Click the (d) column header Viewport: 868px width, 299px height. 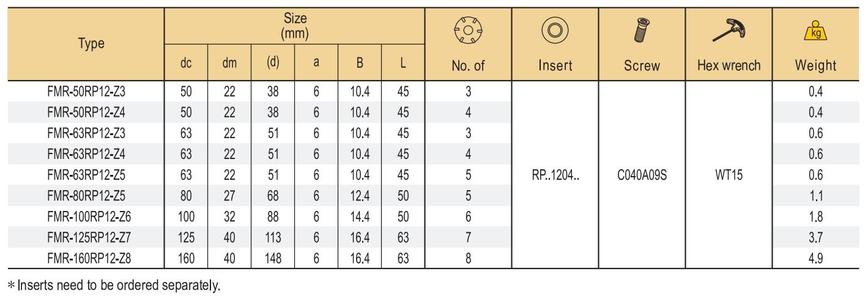pos(273,63)
